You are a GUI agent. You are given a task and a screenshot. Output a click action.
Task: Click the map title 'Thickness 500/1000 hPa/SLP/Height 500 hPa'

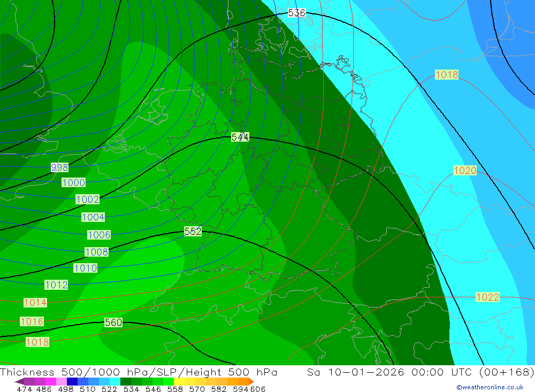click(x=139, y=372)
